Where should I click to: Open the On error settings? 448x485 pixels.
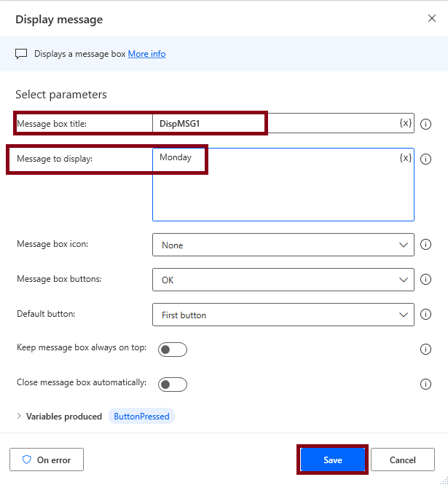click(47, 460)
